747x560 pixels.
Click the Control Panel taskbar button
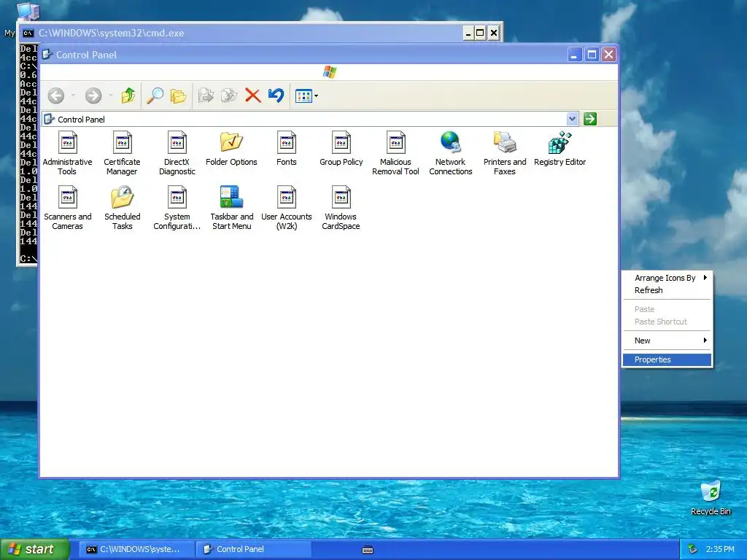pyautogui.click(x=253, y=549)
